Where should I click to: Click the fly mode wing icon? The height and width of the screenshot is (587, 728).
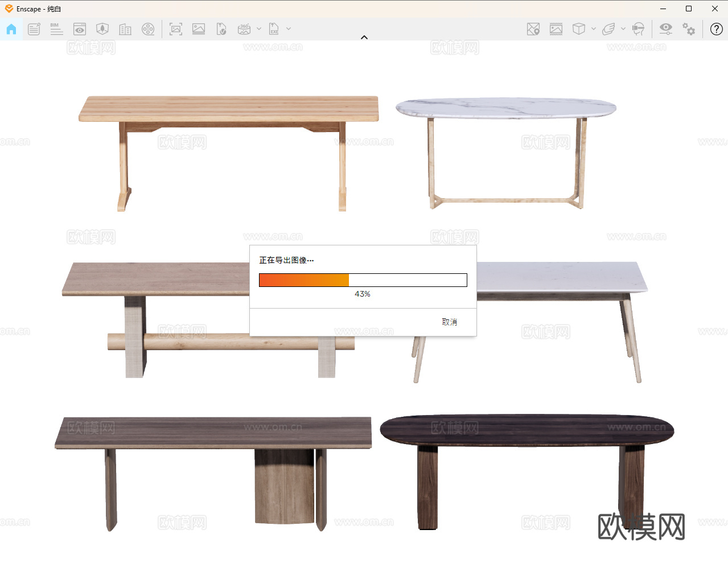(608, 29)
